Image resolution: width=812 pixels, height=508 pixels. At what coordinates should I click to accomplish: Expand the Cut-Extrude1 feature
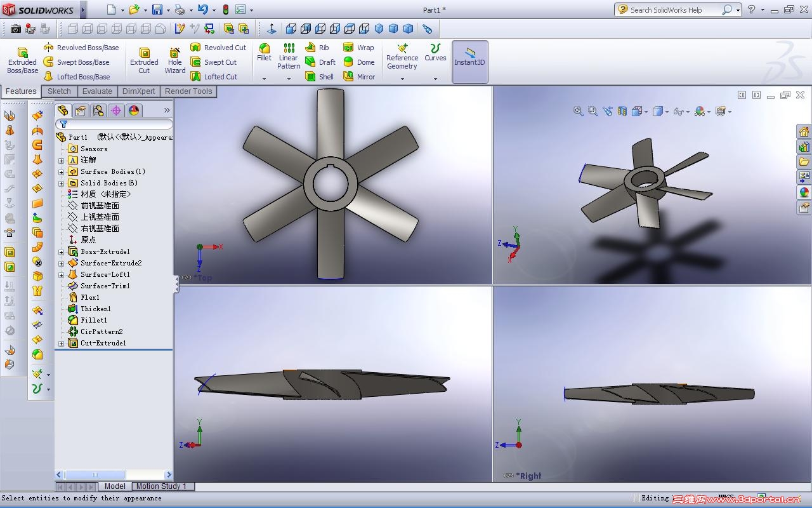[62, 343]
